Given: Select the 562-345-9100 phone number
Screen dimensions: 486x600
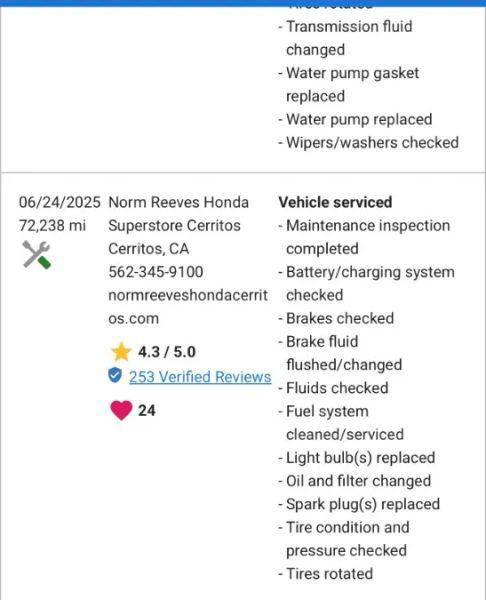Looking at the screenshot, I should pos(156,272).
